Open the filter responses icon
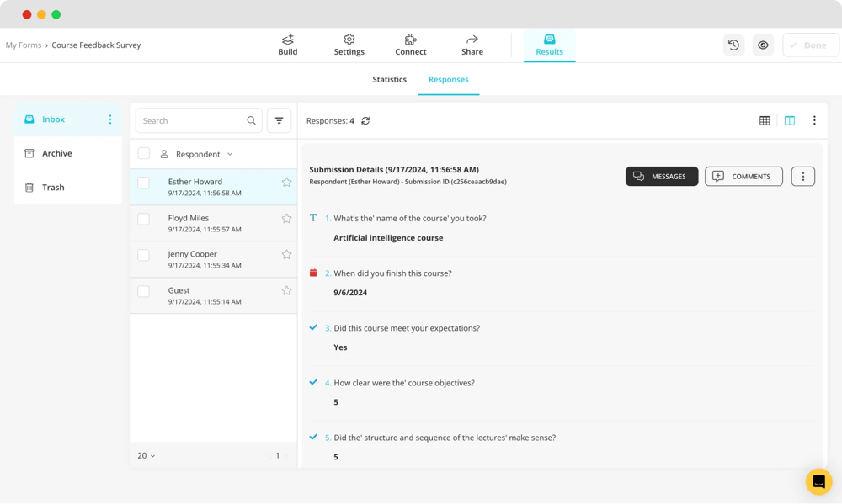Image resolution: width=842 pixels, height=504 pixels. tap(279, 121)
